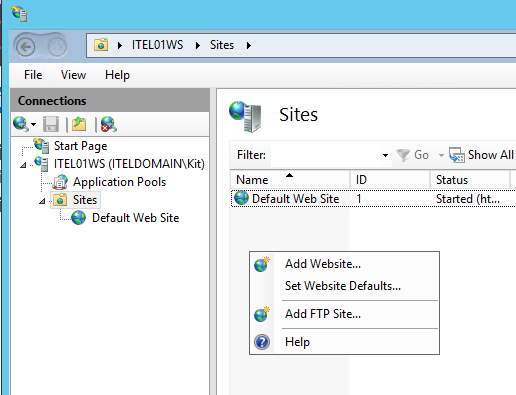The width and height of the screenshot is (516, 395).
Task: Click the Connections panel header
Action: pos(110,101)
